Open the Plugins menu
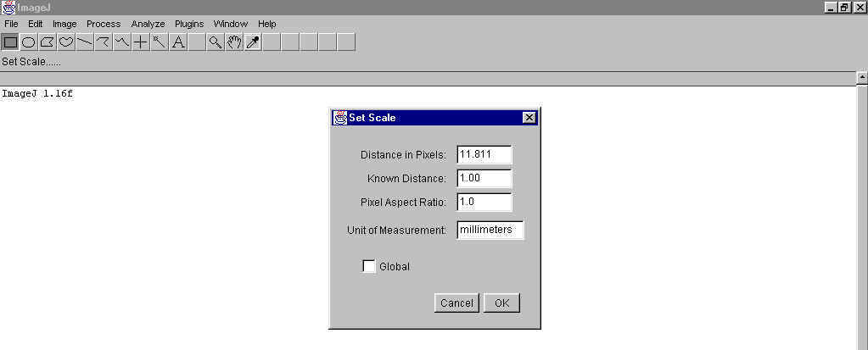Screen dimensions: 868x350 (x=189, y=24)
